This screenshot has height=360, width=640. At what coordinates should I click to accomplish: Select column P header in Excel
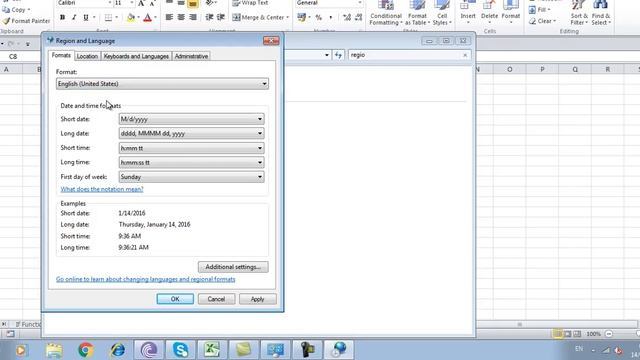542,69
